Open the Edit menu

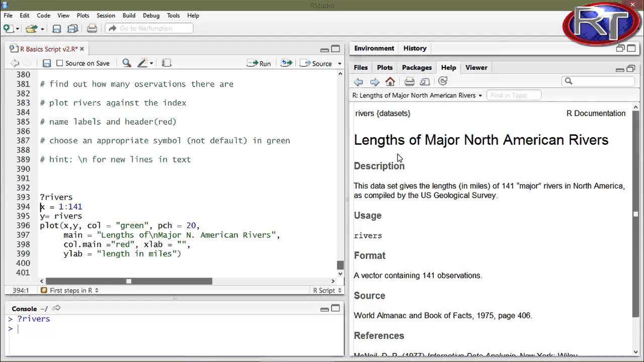(x=24, y=16)
